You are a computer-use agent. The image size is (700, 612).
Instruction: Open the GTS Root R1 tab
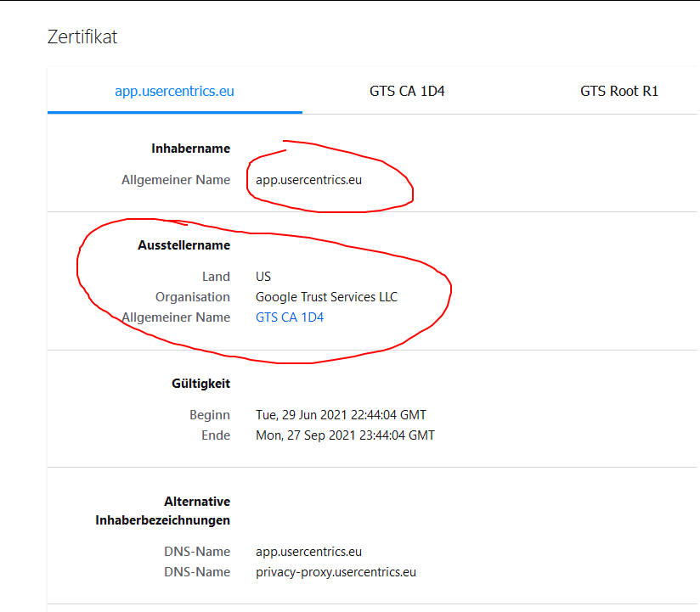pyautogui.click(x=618, y=91)
